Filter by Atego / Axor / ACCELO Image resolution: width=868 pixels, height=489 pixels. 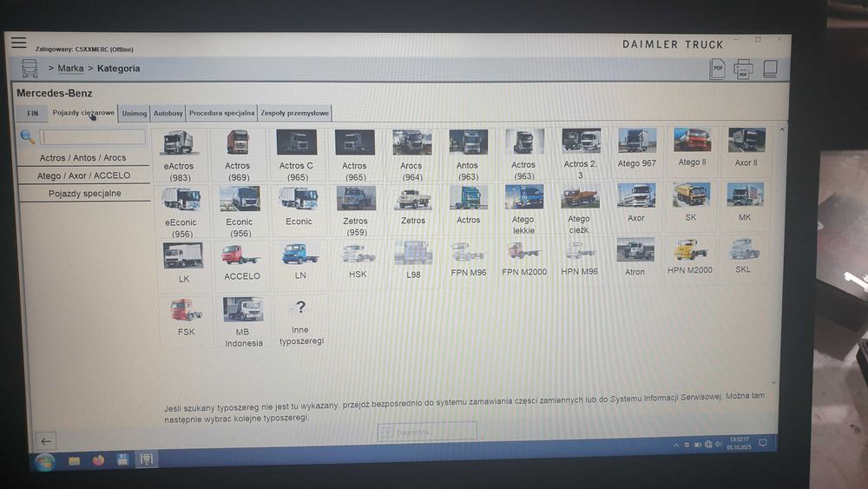click(x=84, y=175)
